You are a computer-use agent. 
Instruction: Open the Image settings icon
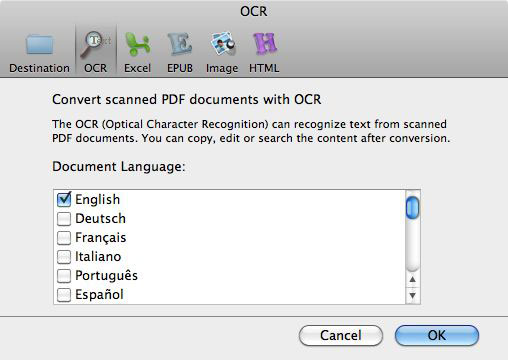[222, 44]
